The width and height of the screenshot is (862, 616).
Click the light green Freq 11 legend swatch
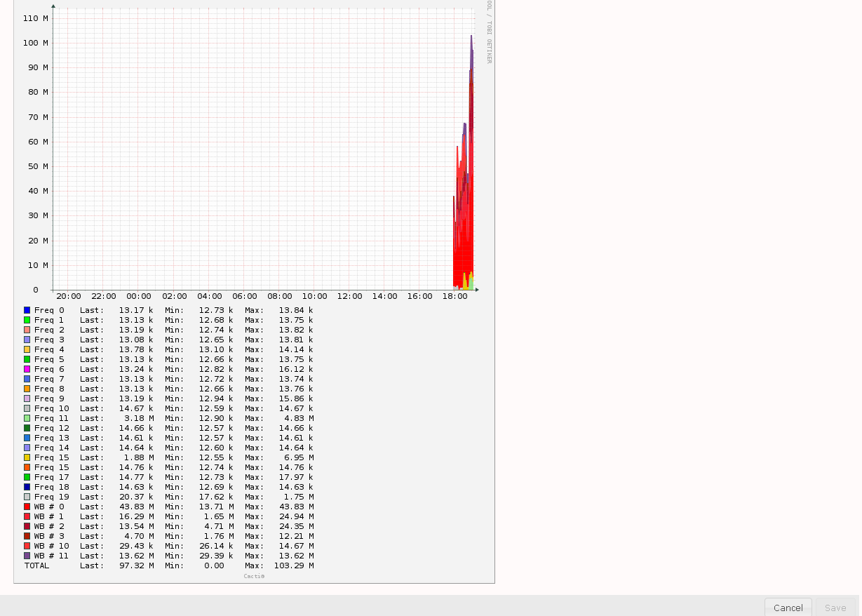tap(27, 417)
